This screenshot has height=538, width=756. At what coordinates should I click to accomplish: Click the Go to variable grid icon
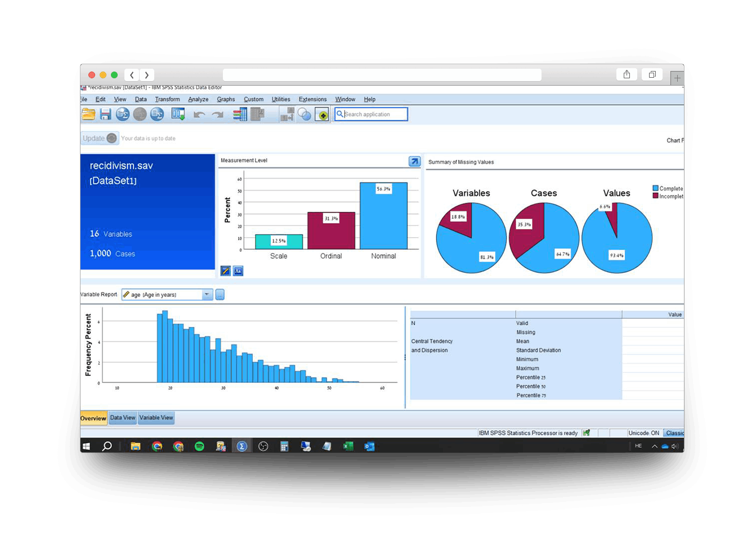(x=240, y=114)
